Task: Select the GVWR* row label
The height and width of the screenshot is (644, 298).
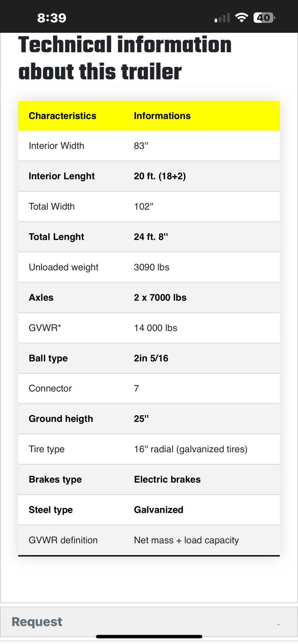Action: point(45,328)
